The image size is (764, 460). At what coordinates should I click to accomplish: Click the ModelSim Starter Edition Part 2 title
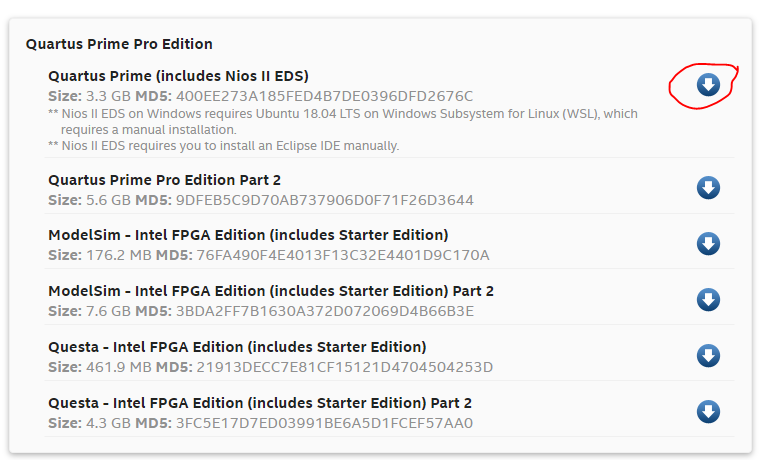point(270,291)
